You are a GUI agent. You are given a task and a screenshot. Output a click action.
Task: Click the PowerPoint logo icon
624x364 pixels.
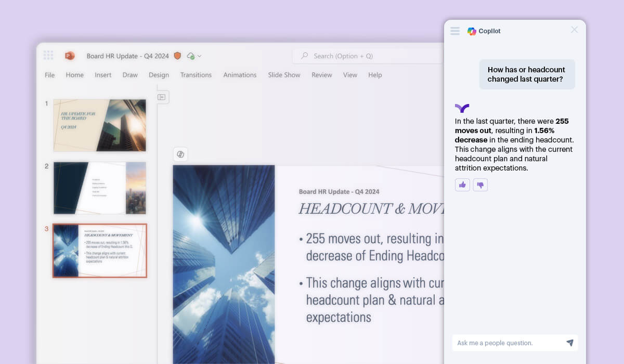click(x=70, y=56)
